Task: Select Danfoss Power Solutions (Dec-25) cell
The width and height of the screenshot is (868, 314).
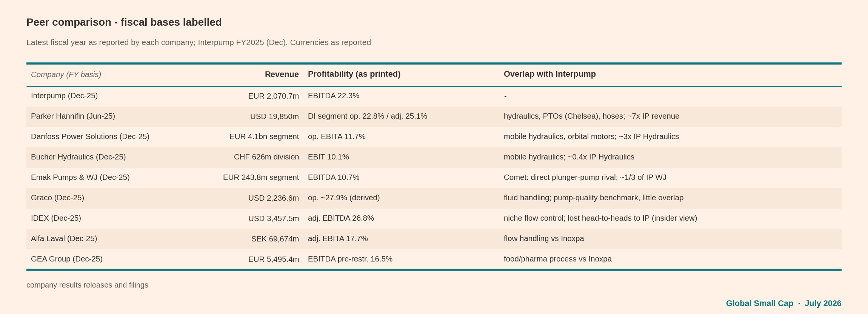Action: point(90,136)
